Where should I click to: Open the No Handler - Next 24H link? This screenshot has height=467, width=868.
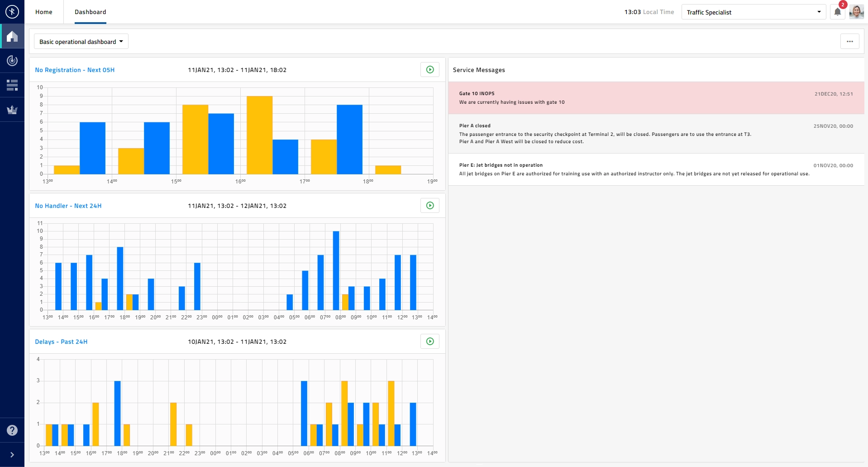tap(68, 206)
